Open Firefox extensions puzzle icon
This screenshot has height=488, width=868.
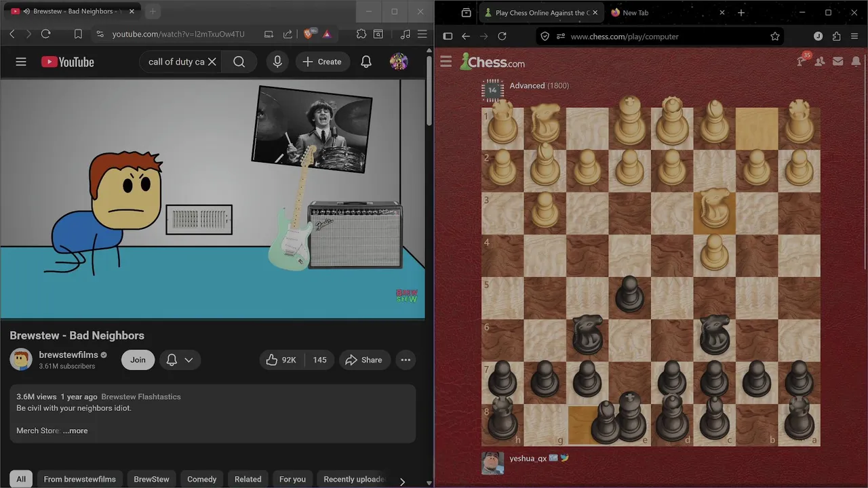click(x=836, y=37)
